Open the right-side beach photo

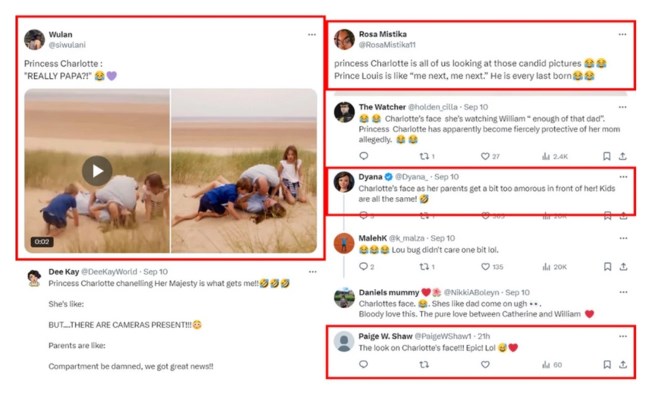pyautogui.click(x=244, y=170)
